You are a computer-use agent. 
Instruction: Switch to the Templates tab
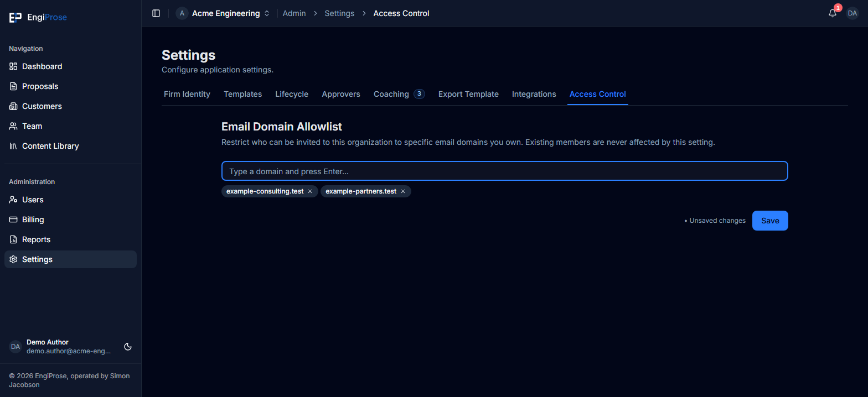click(242, 94)
